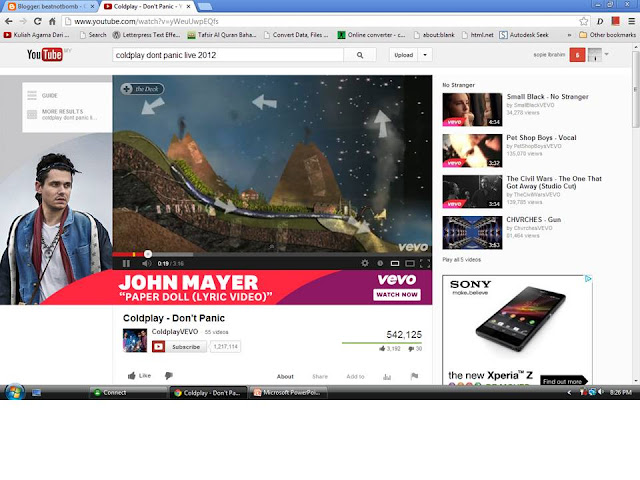Screen dimensions: 640x480
Task: Click Show Desktop taskbar icon
Action: (x=36, y=393)
